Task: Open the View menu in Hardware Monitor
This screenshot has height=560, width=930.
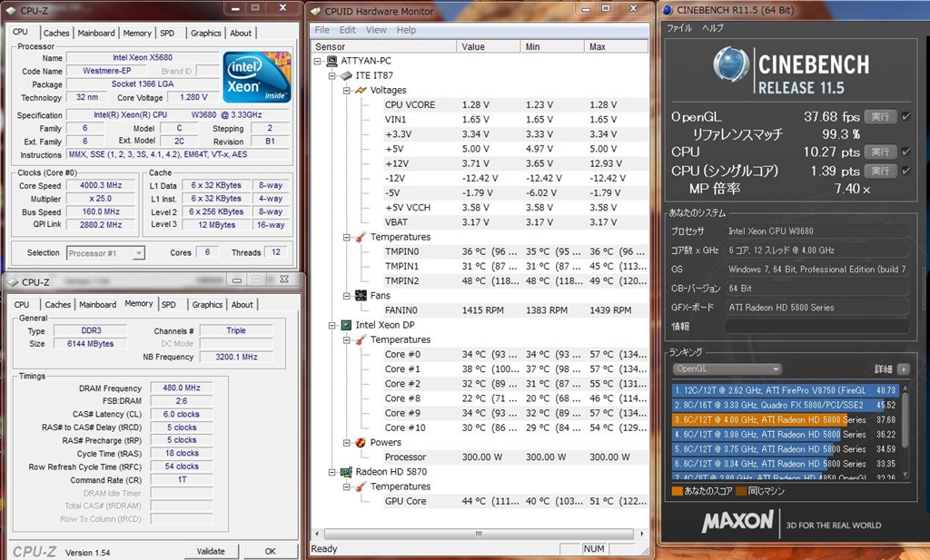Action: (376, 30)
